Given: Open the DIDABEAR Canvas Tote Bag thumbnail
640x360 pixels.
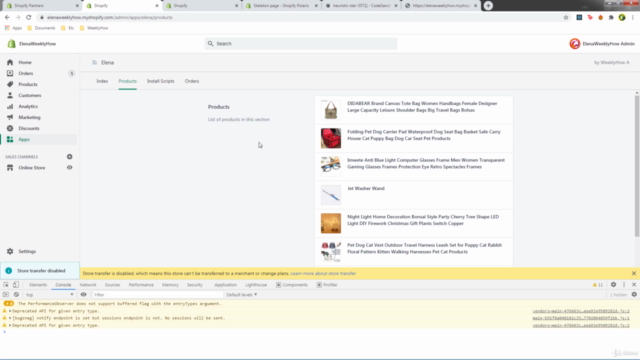Looking at the screenshot, I should click(331, 110).
